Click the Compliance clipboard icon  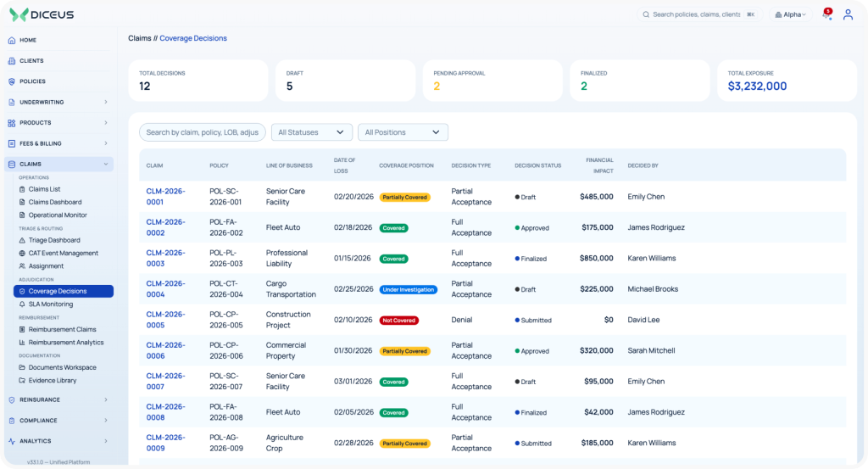12,421
